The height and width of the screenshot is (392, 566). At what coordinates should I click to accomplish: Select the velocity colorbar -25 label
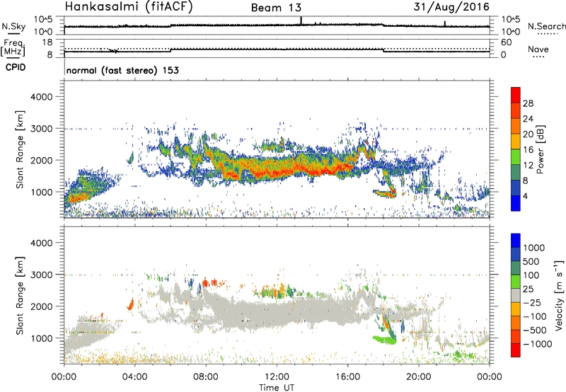[x=531, y=303]
